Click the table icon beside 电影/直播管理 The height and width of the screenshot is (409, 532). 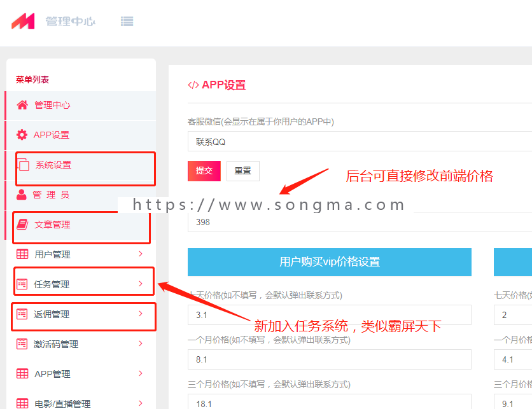(x=22, y=403)
